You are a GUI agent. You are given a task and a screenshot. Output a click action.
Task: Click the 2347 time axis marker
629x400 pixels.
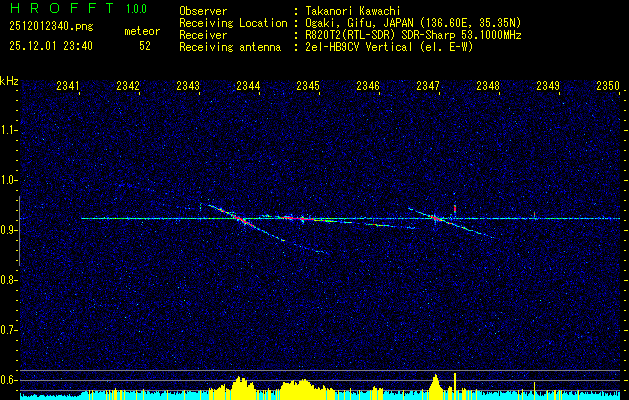[x=428, y=85]
